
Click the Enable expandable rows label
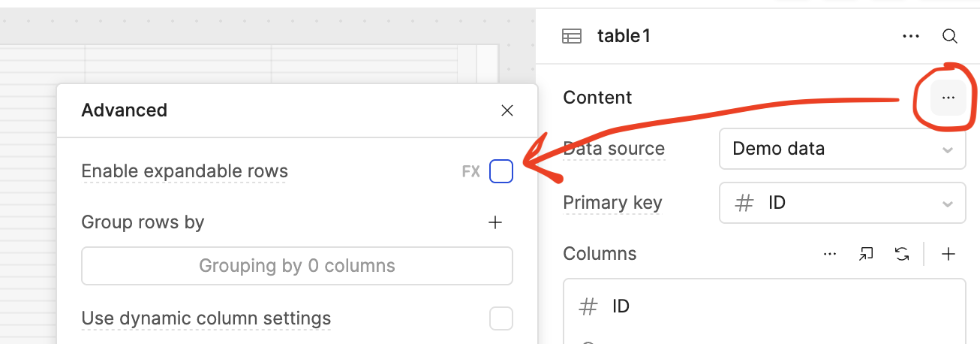(185, 171)
